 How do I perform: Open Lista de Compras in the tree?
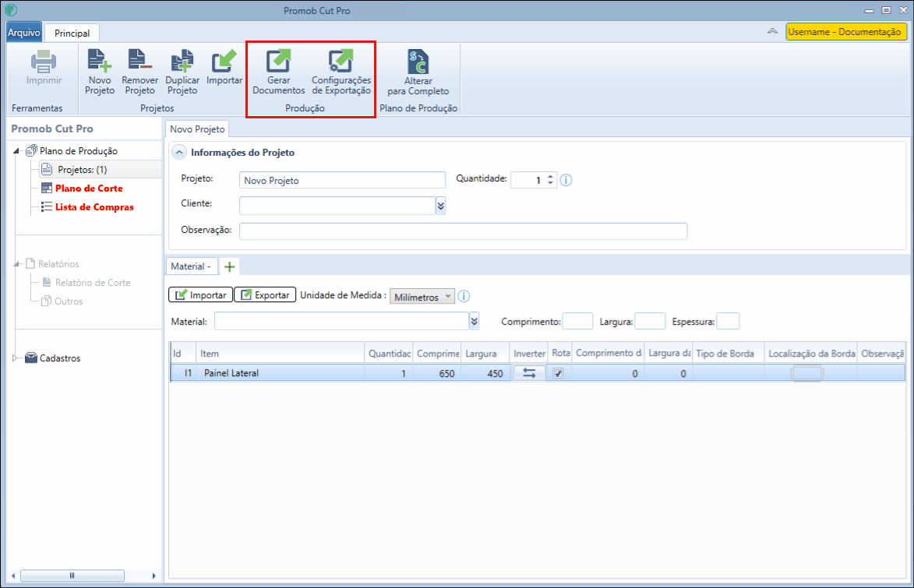[94, 207]
